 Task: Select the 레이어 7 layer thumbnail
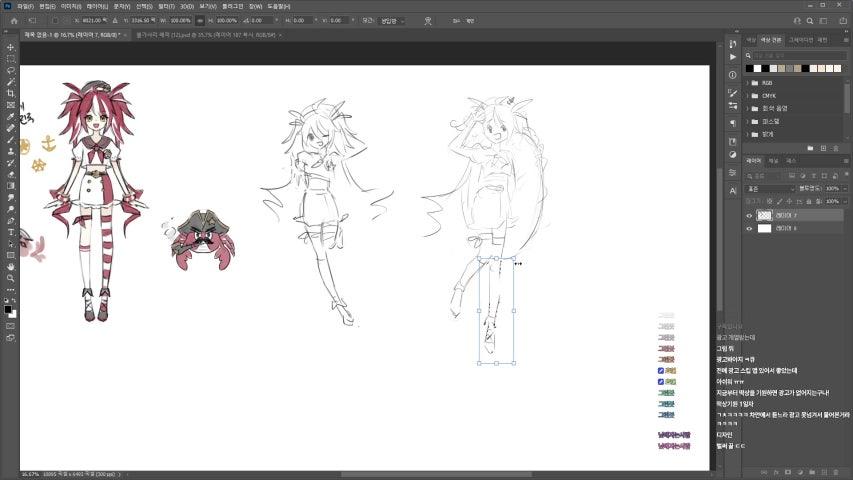[x=765, y=215]
